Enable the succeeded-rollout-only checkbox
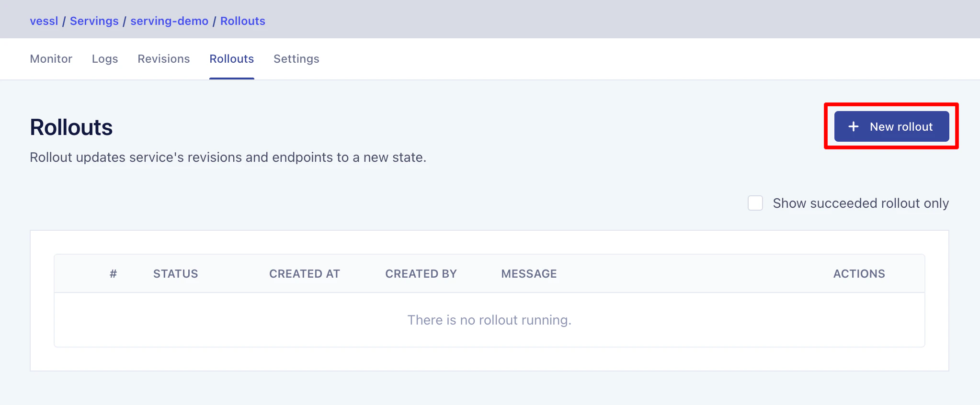 point(755,203)
